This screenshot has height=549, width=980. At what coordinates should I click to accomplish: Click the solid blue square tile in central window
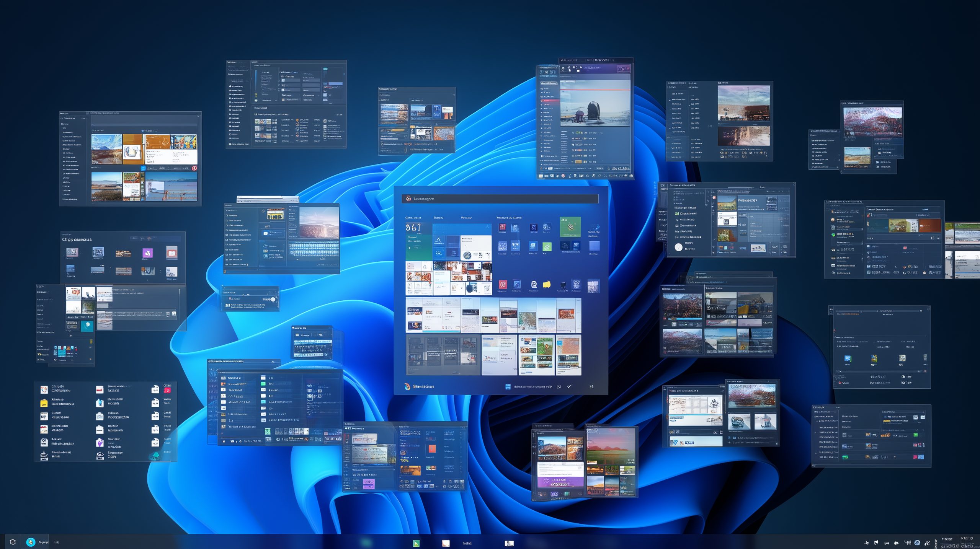[594, 246]
